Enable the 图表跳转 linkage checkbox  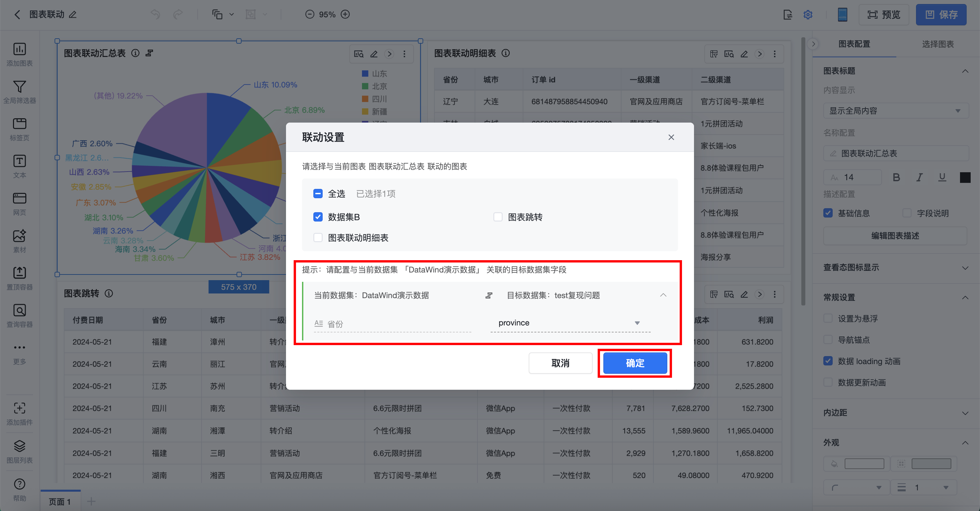tap(498, 217)
